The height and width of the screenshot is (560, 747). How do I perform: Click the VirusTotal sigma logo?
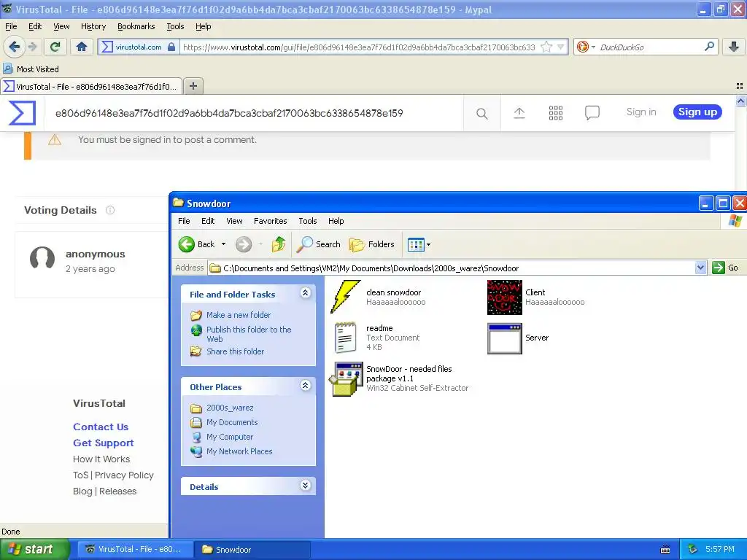(22, 113)
